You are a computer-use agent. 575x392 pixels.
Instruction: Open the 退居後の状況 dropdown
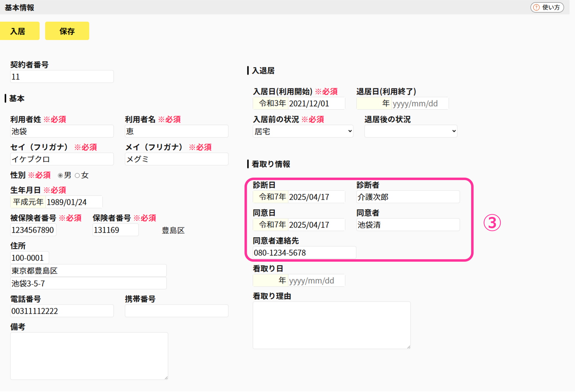[x=410, y=131]
